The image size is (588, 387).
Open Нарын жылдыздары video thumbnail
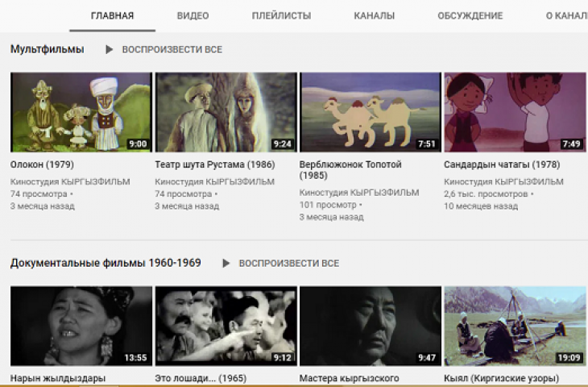tap(81, 326)
